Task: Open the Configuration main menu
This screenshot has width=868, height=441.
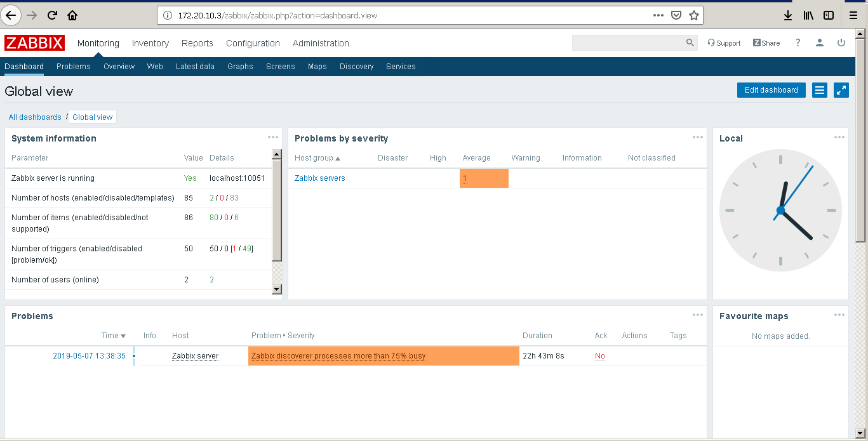Action: coord(253,43)
